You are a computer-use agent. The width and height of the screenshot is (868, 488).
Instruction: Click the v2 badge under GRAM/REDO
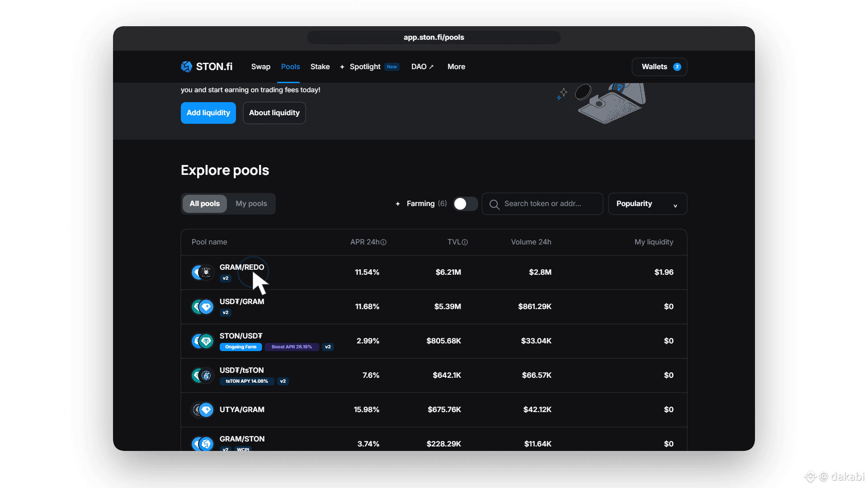pyautogui.click(x=226, y=278)
